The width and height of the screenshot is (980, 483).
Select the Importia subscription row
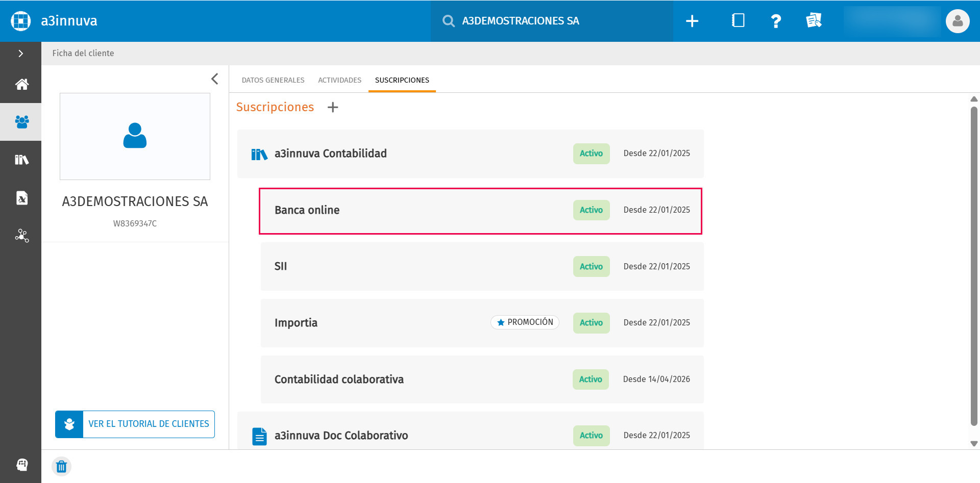482,323
